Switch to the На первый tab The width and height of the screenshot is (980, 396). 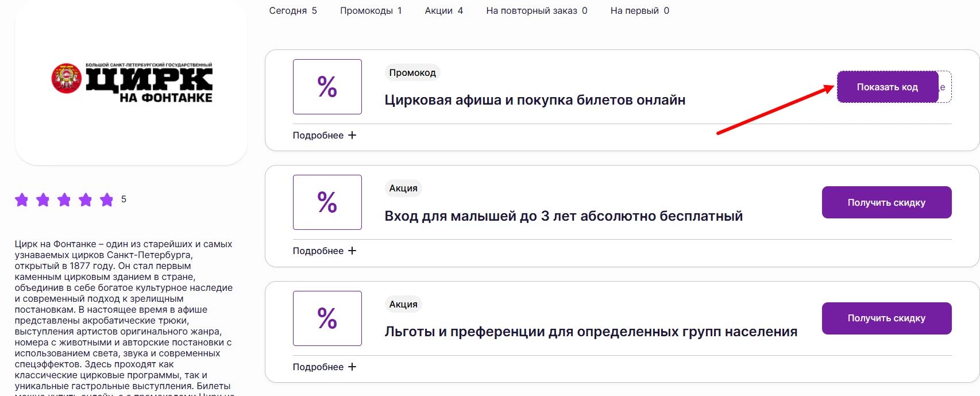click(x=640, y=10)
